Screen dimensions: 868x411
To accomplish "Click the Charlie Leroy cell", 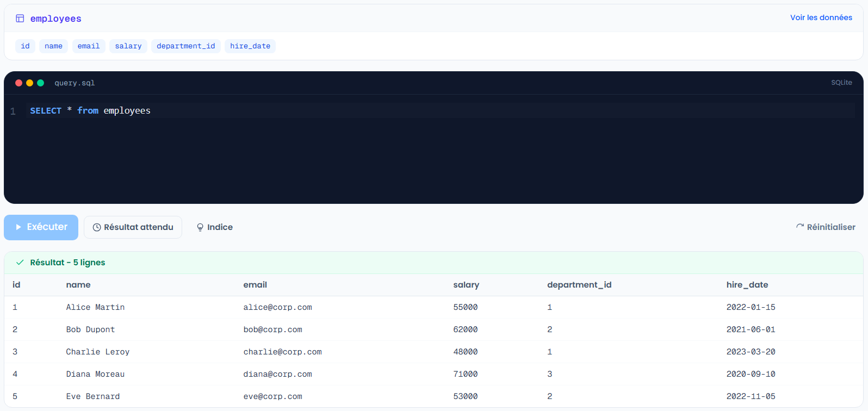I will 98,352.
